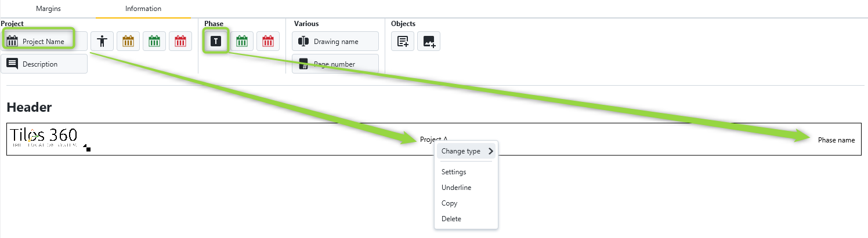Add an image object from Objects group
This screenshot has width=868, height=238.
(429, 41)
